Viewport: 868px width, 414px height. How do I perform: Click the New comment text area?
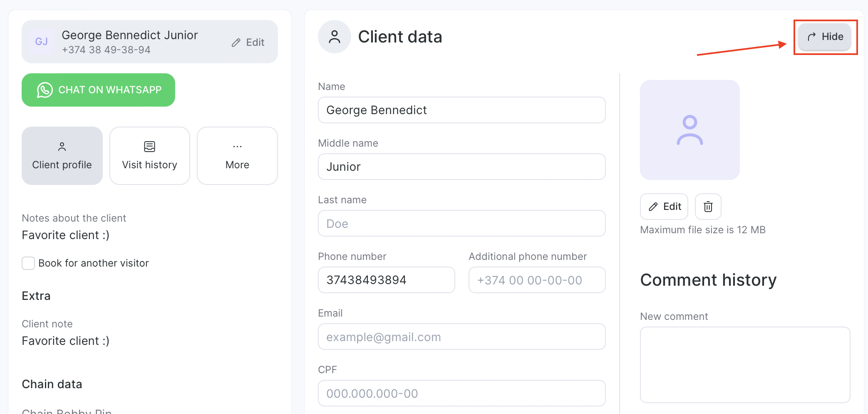point(745,364)
